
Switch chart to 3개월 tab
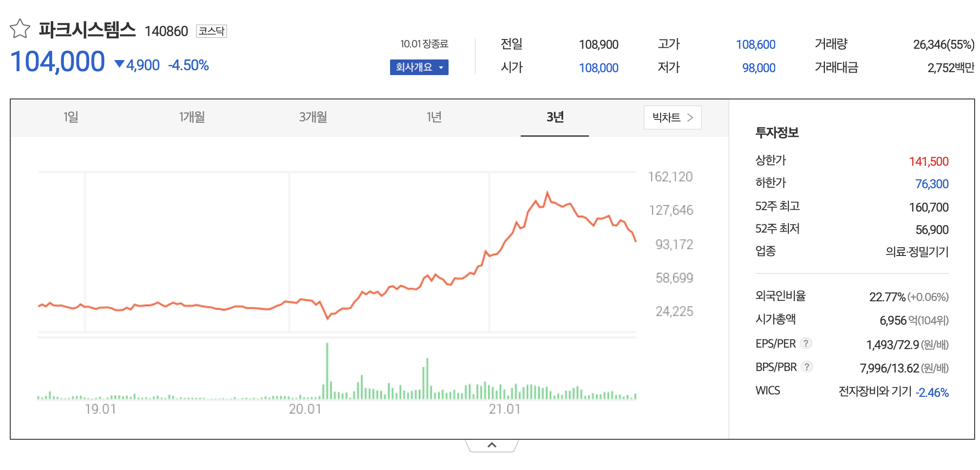pos(313,117)
